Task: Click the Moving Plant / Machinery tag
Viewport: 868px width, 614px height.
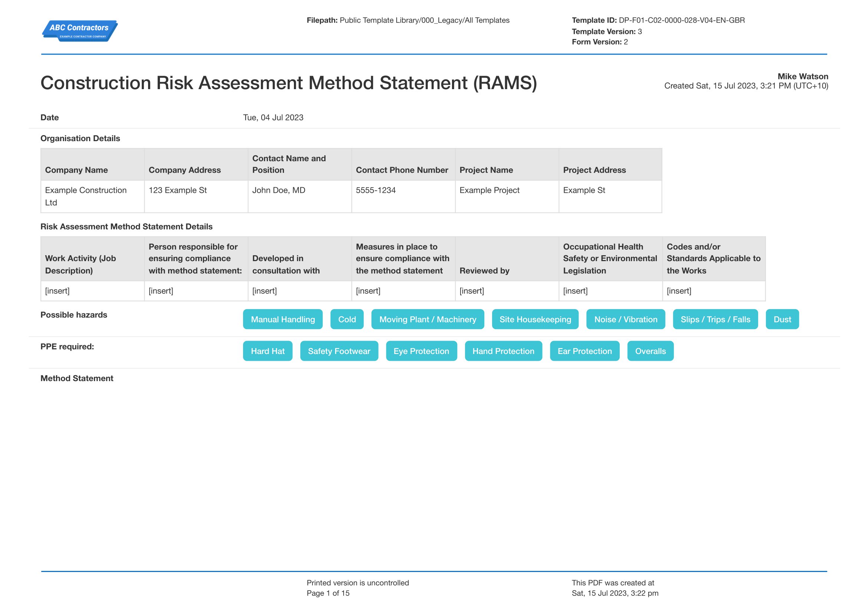Action: pos(427,319)
